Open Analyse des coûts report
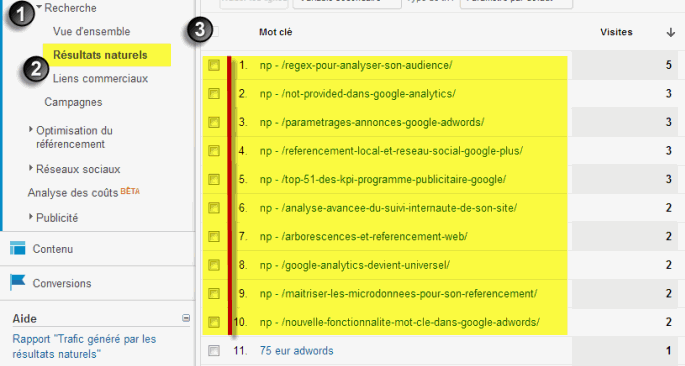Screen dimensions: 685x366 [x=73, y=193]
